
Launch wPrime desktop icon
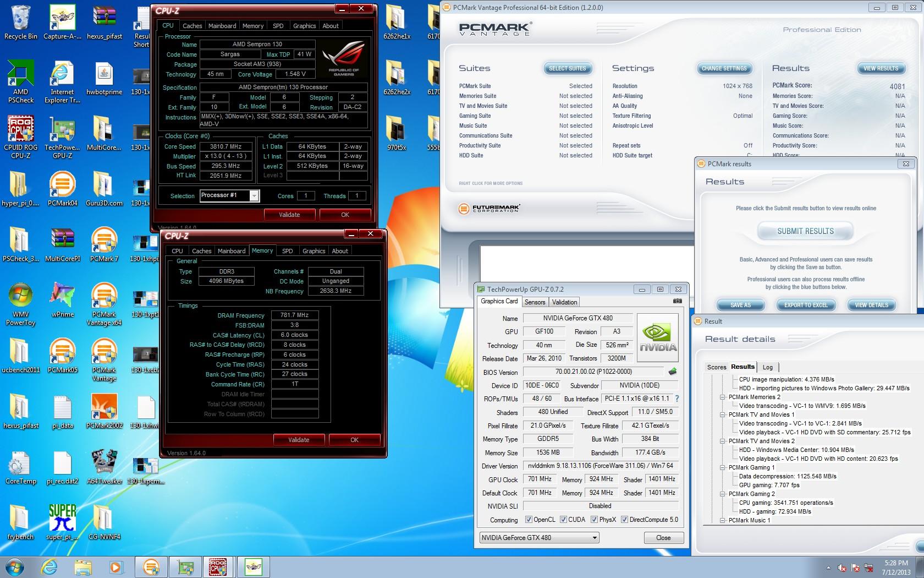point(62,299)
